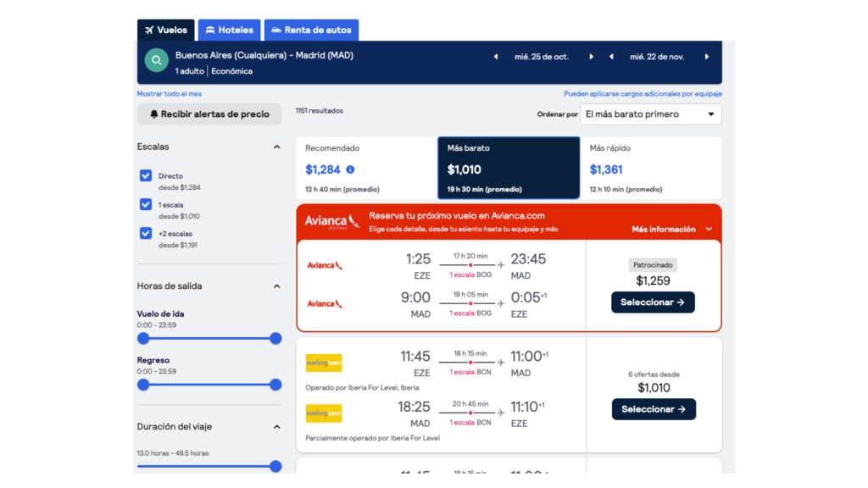Select the Recomendado sorting tab
Viewport: 868px width, 488px height.
pos(366,168)
